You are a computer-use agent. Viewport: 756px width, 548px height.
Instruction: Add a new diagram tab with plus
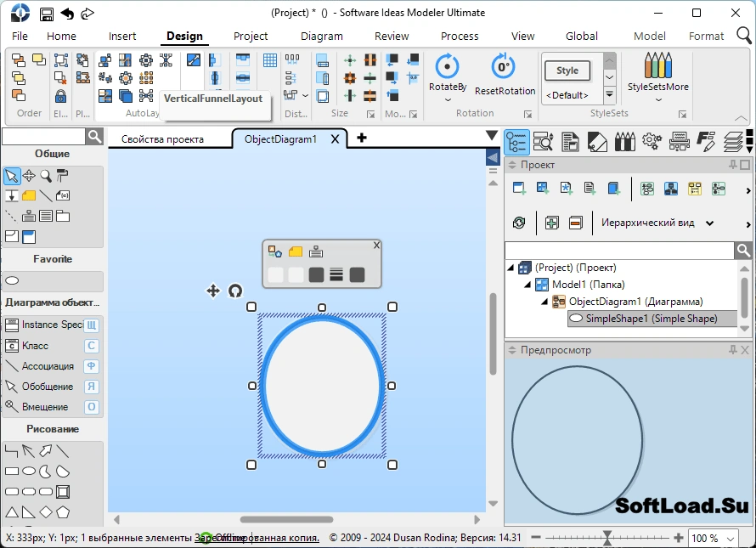click(x=362, y=138)
